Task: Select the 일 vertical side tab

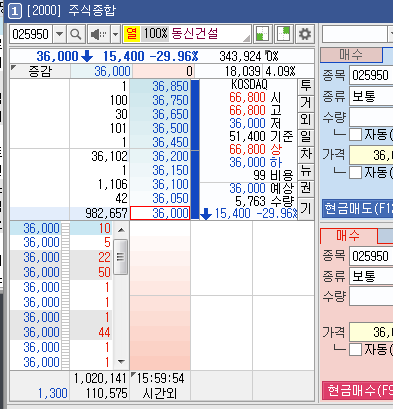Action: (x=306, y=138)
